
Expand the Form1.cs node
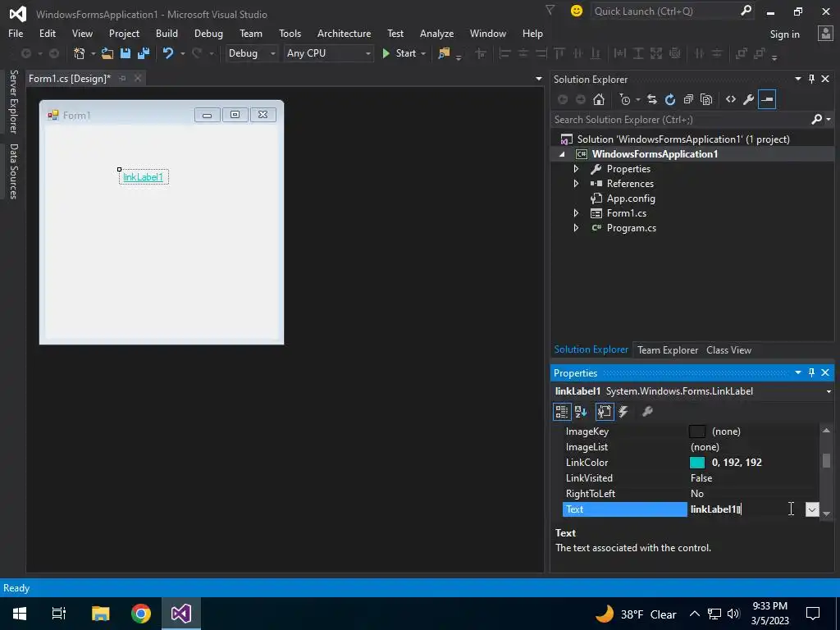click(576, 212)
